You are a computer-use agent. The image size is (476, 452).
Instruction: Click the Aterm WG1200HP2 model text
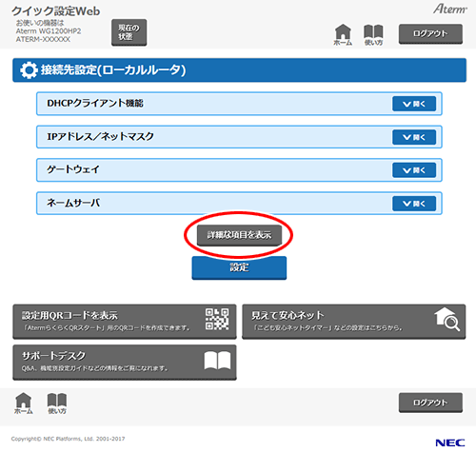(49, 31)
